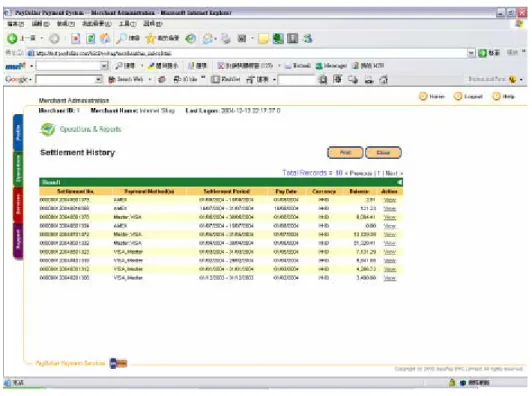Switch to the green Operations side tab
Viewport: 532px width, 396px height.
pos(18,169)
